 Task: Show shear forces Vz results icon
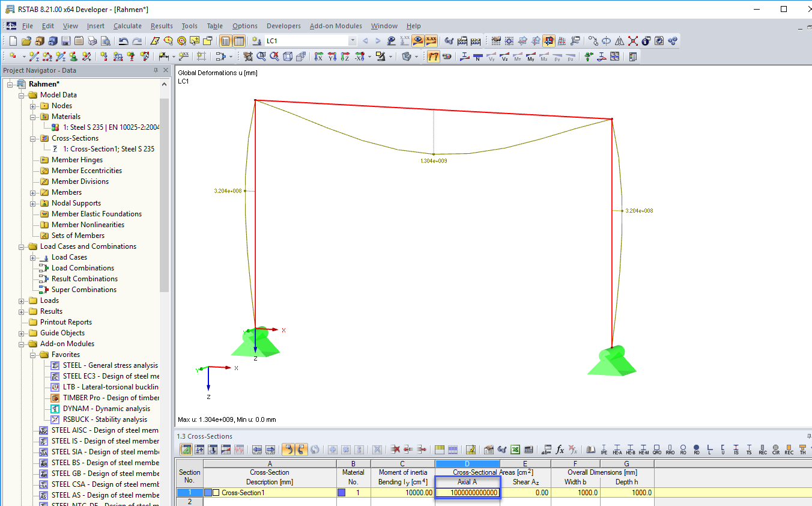(x=504, y=56)
